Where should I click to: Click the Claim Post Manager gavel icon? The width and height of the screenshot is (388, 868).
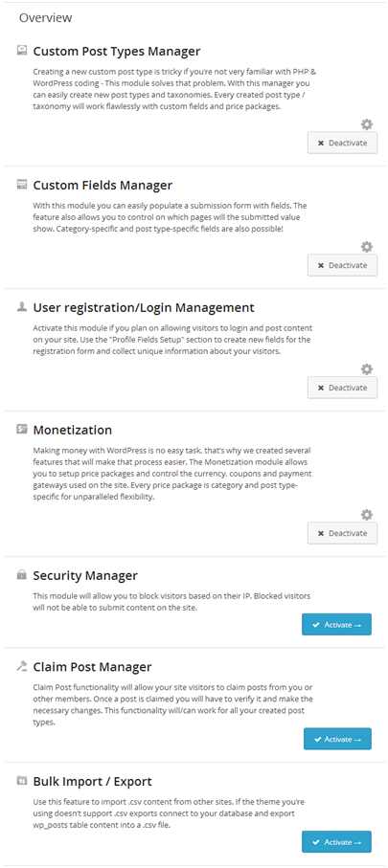click(22, 666)
